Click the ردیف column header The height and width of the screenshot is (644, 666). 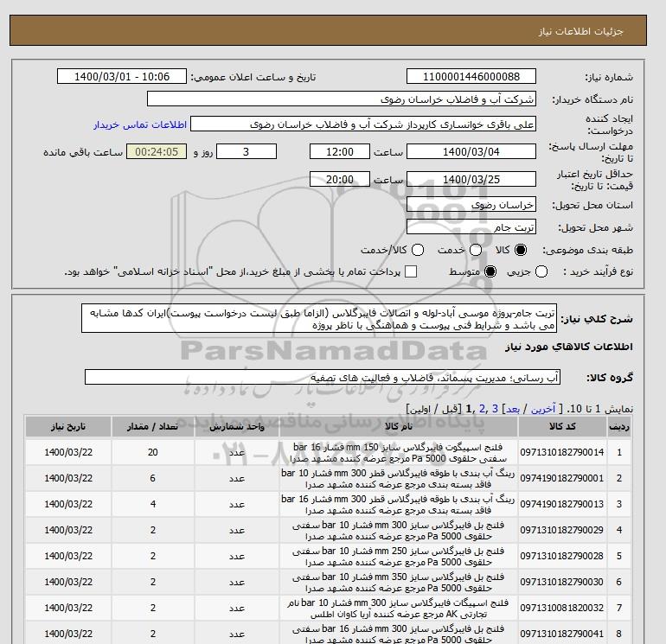click(618, 427)
